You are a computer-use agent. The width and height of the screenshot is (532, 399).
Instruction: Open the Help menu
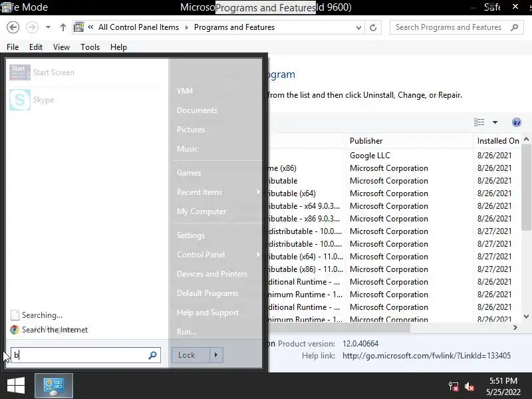point(118,47)
